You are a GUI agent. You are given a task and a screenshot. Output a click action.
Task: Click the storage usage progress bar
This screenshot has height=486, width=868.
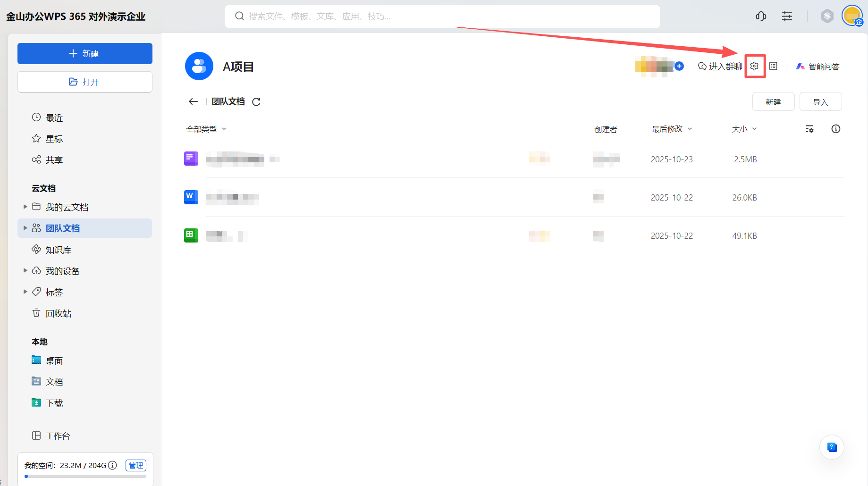tap(85, 476)
